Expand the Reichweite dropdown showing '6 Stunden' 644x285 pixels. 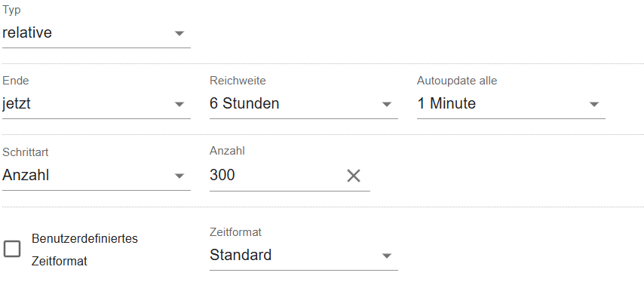tap(303, 104)
